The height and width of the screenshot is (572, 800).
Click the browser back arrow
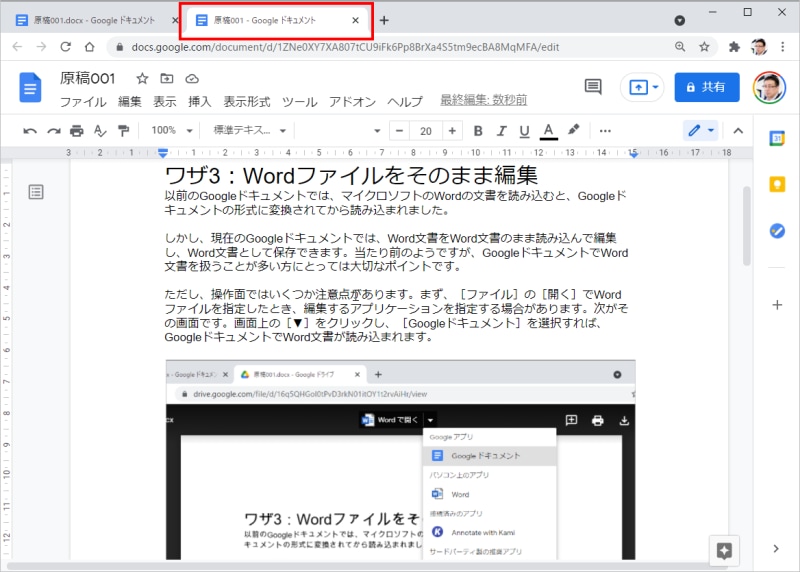[x=17, y=47]
